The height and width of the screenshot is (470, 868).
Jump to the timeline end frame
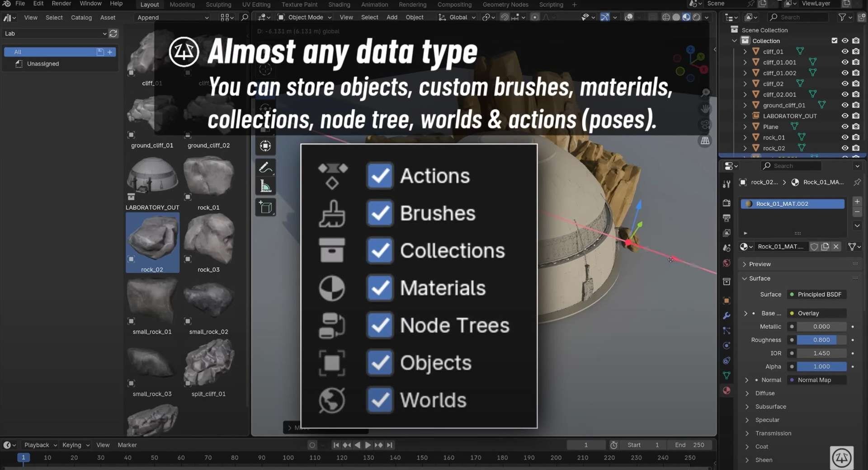(390, 445)
